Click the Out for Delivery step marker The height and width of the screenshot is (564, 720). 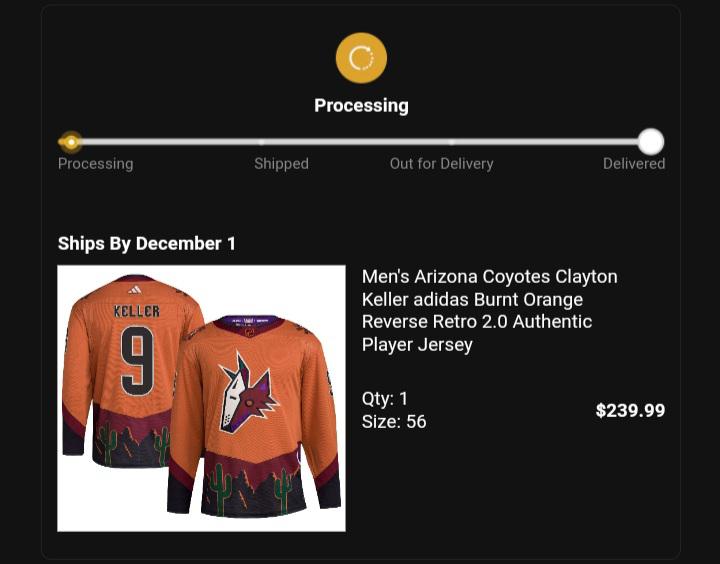coord(452,142)
